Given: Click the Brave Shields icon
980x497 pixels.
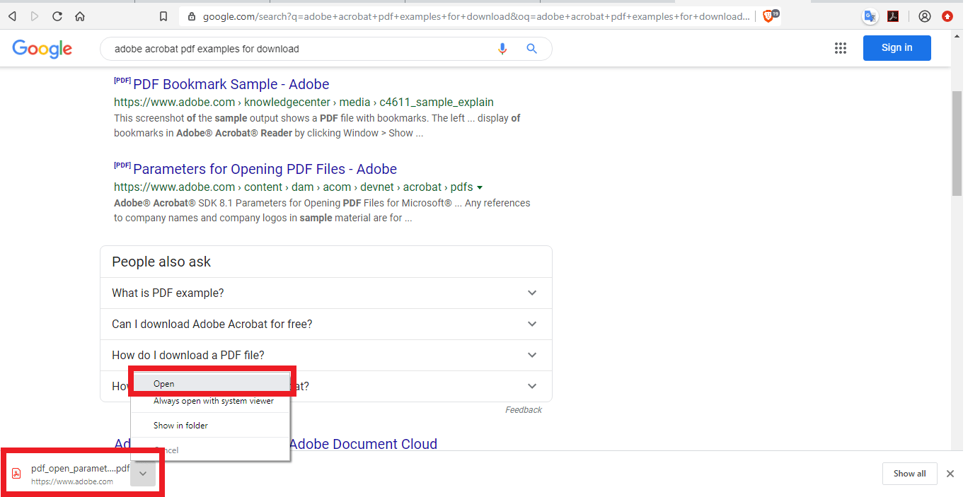Looking at the screenshot, I should tap(768, 16).
